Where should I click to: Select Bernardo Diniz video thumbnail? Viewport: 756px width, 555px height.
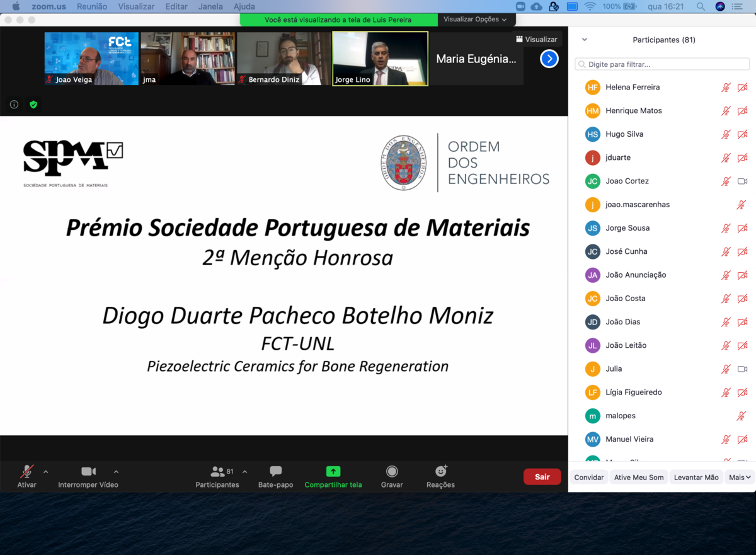[283, 59]
